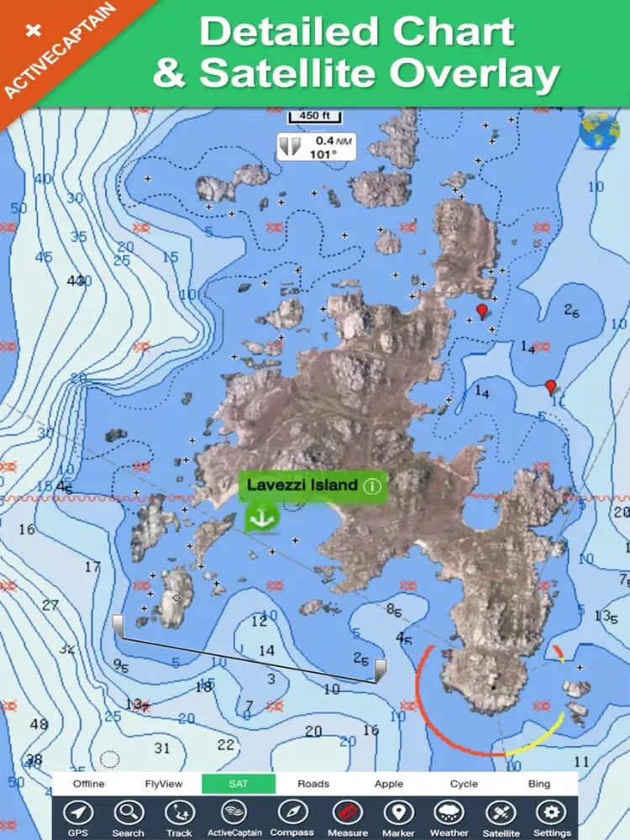Viewport: 630px width, 840px height.
Task: Switch to Bing map tab
Action: 539,783
